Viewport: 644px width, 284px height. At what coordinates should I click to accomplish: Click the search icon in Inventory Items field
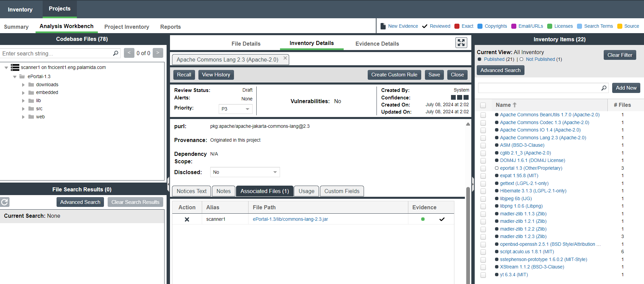pyautogui.click(x=604, y=88)
